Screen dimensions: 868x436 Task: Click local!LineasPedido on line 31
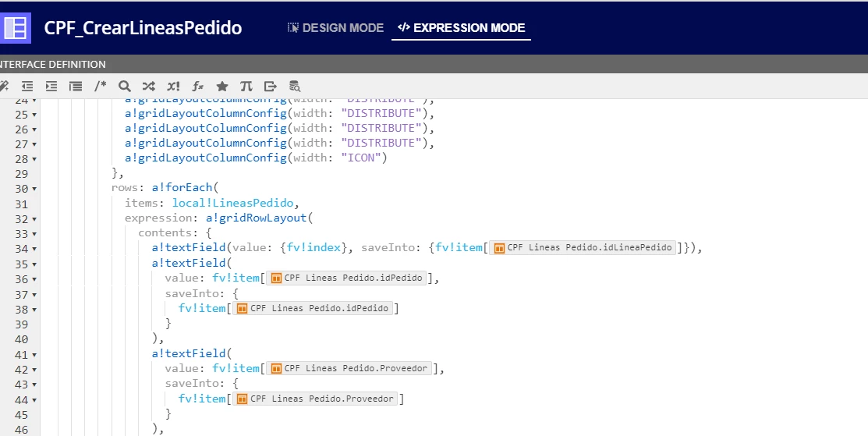232,203
